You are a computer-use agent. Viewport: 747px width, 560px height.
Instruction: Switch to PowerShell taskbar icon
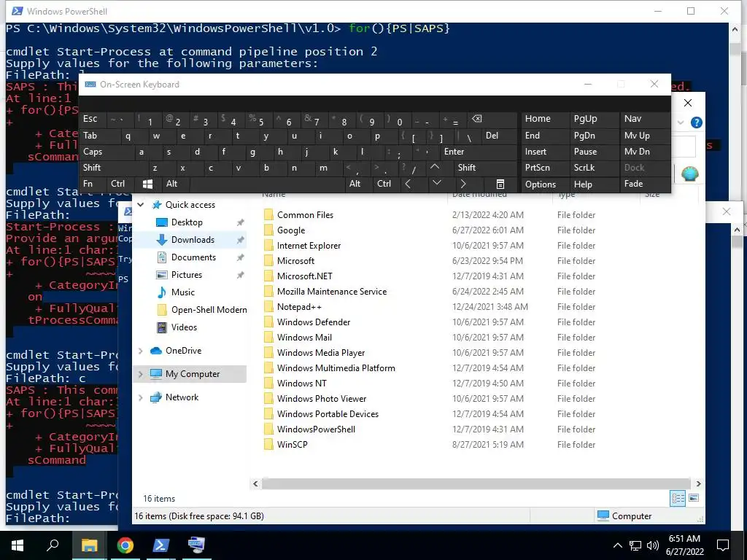point(160,545)
